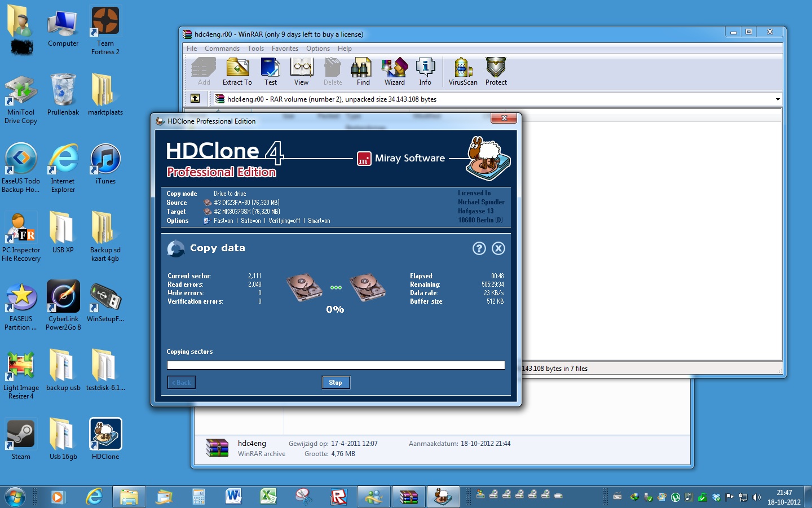This screenshot has height=508, width=812.
Task: Close the HDClone Professional Edition window
Action: coord(504,118)
